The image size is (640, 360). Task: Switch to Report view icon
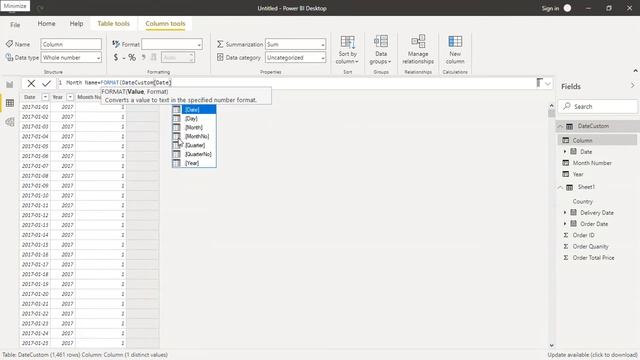pos(10,84)
